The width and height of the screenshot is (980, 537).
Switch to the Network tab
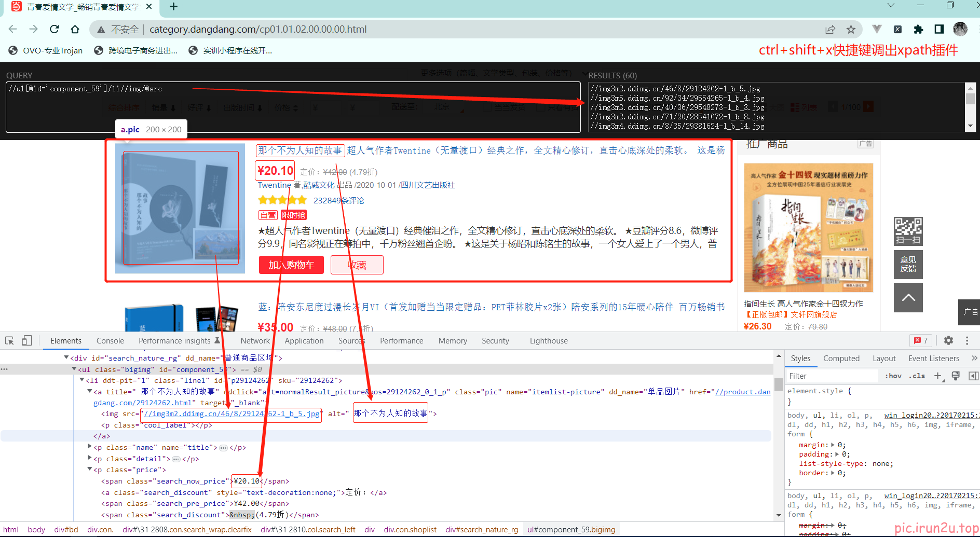255,341
